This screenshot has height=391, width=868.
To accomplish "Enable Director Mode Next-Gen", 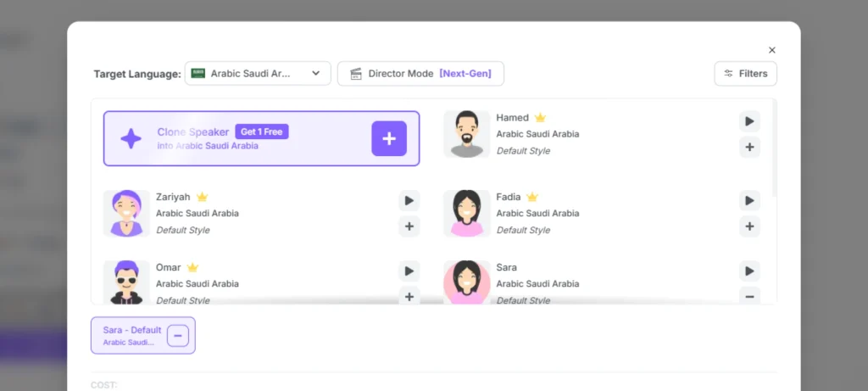I will (420, 74).
